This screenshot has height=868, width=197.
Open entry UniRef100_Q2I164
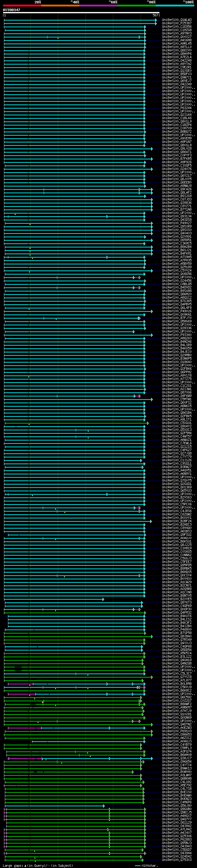pos(176,115)
